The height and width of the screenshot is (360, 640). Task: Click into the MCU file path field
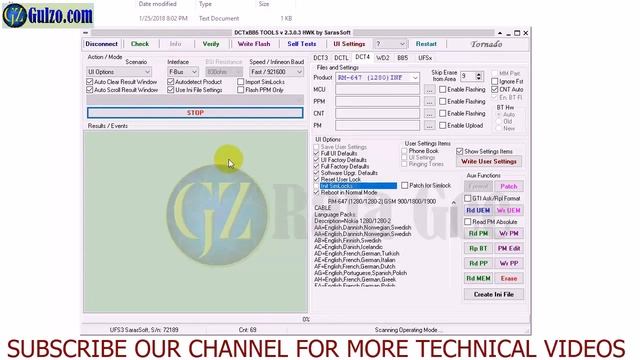377,89
